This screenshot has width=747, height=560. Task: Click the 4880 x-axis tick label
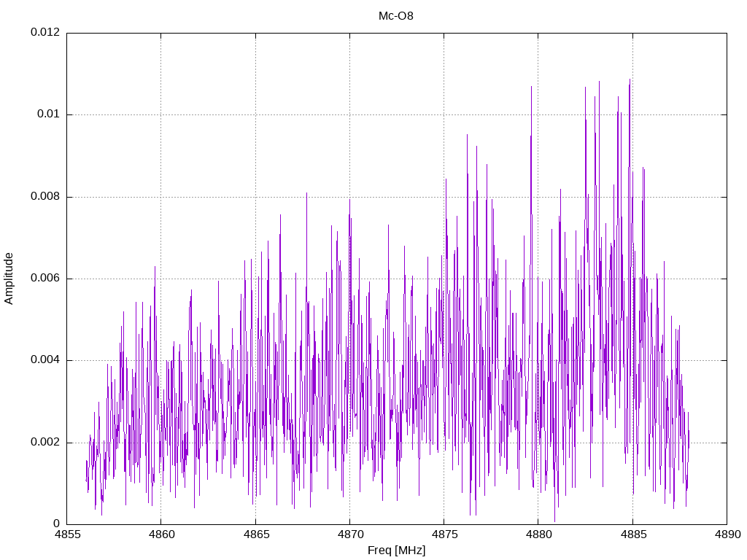point(539,534)
